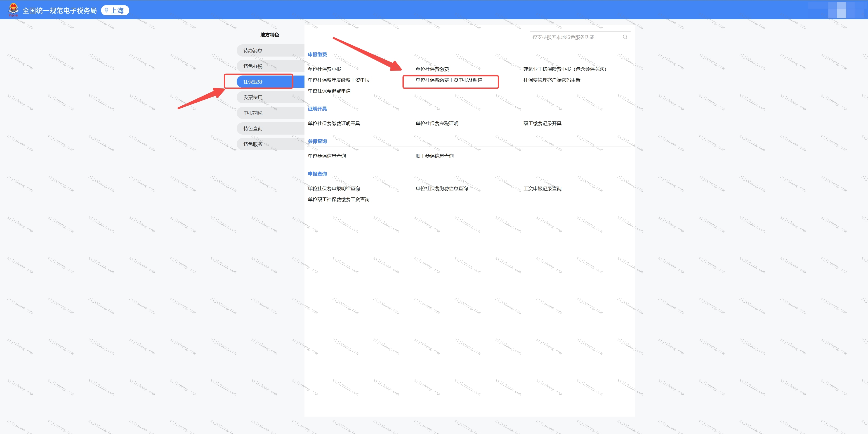Click the 申报查询 section heading
Image resolution: width=868 pixels, height=434 pixels.
(x=317, y=174)
